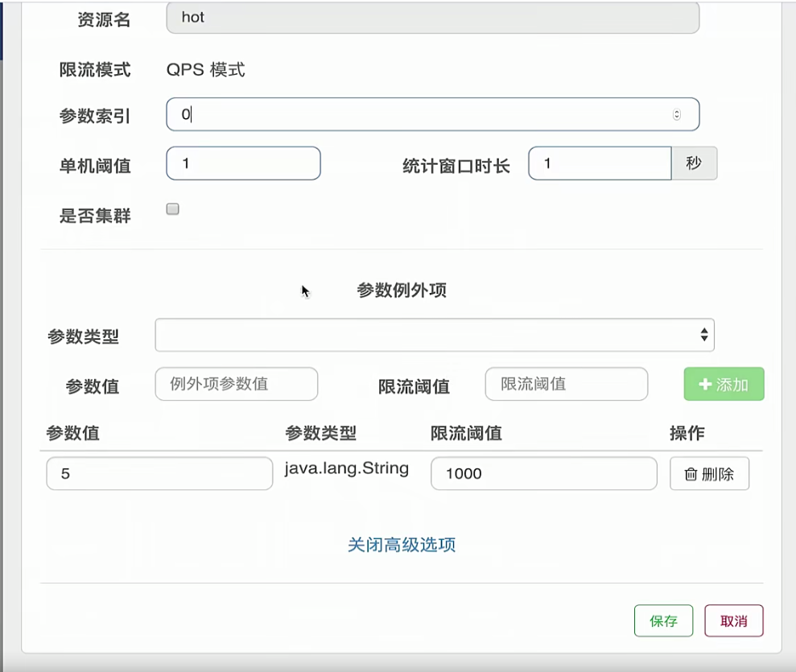
Task: Cancel the dialog with the 取消 button
Action: [733, 620]
